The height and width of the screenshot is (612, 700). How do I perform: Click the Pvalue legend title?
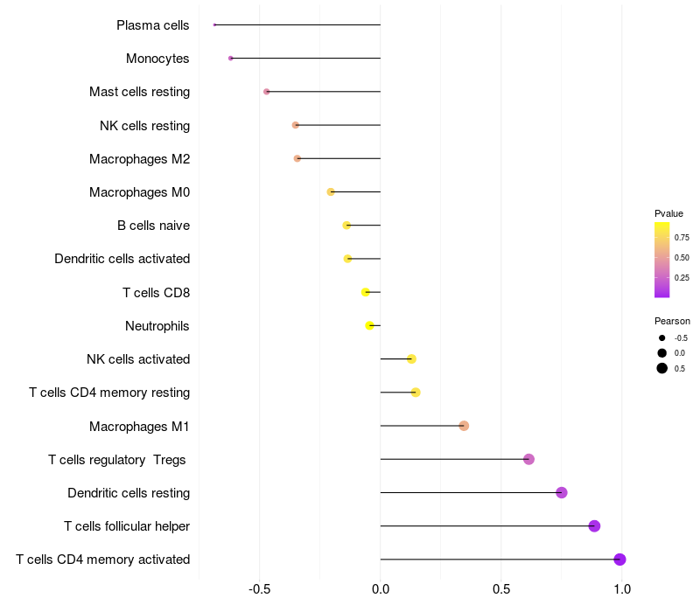668,213
